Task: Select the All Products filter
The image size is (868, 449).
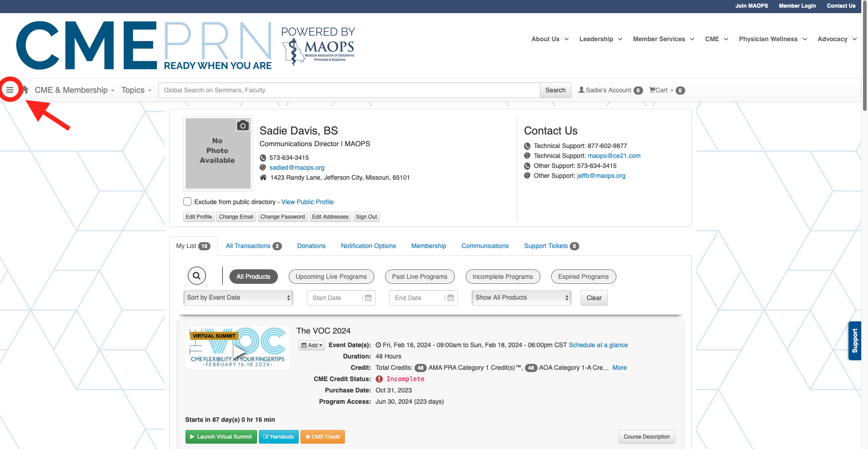Action: (x=253, y=277)
